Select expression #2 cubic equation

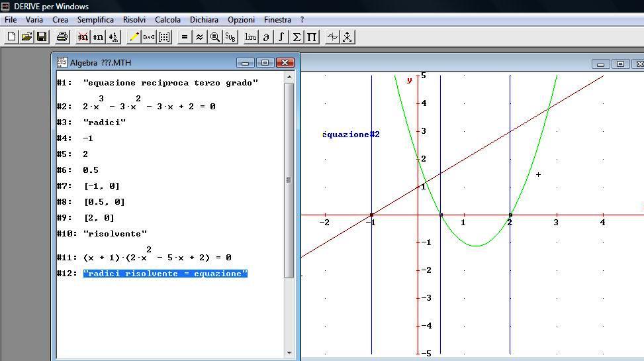149,103
